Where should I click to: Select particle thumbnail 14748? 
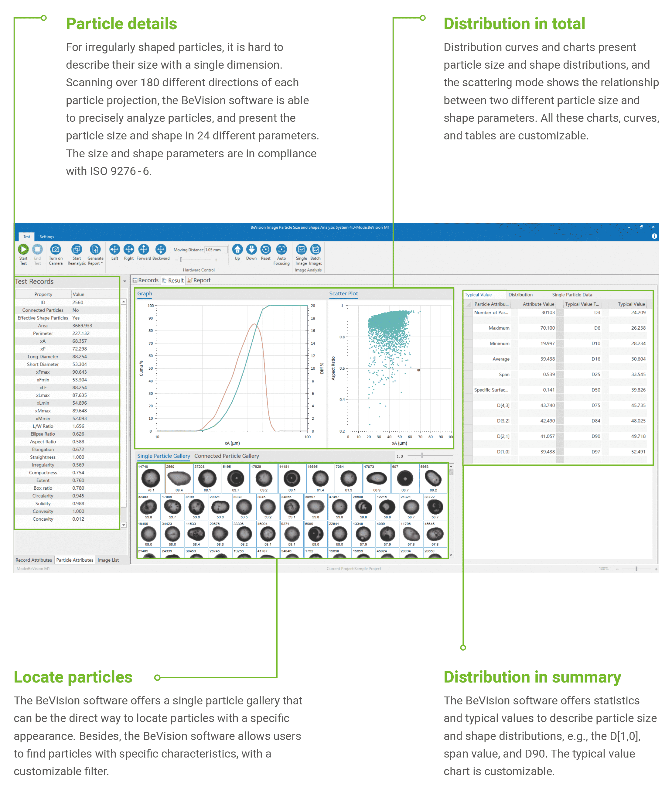(x=151, y=478)
